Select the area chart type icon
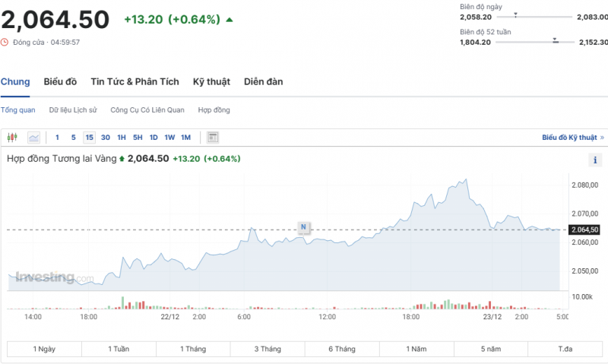Image resolution: width=608 pixels, height=364 pixels. pyautogui.click(x=34, y=138)
